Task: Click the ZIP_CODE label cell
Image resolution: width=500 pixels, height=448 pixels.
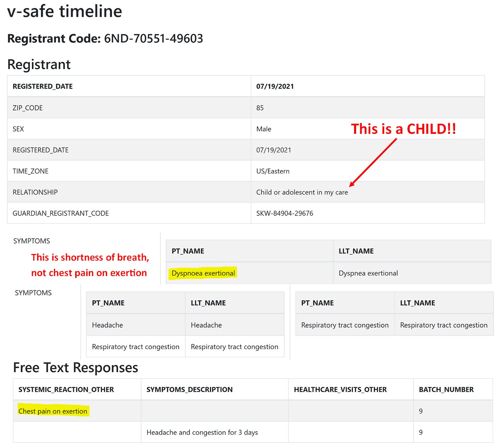Action: [129, 108]
